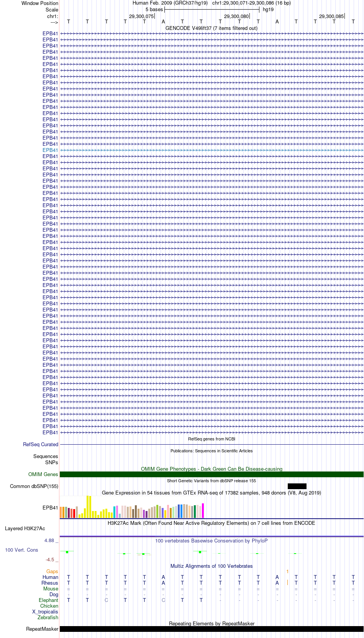Select the dark green OMIM Genes bar
Viewport: 364px width, 638px height.
point(212,474)
